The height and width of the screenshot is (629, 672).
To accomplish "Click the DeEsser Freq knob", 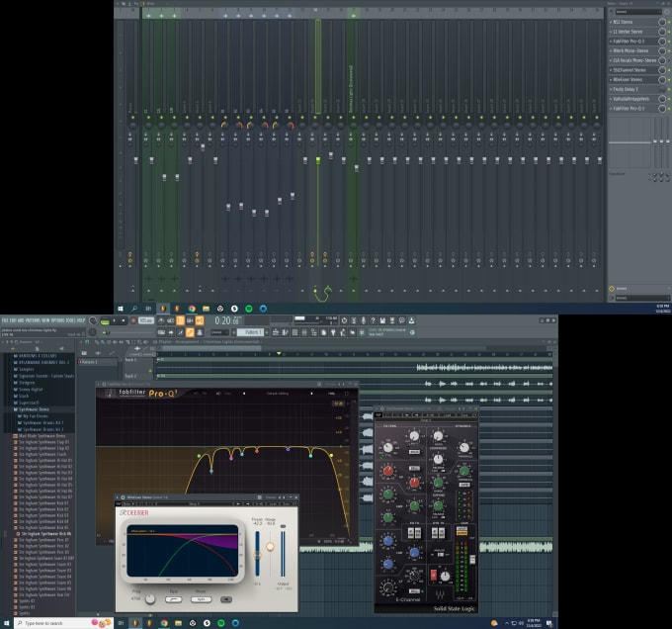I will tap(150, 598).
